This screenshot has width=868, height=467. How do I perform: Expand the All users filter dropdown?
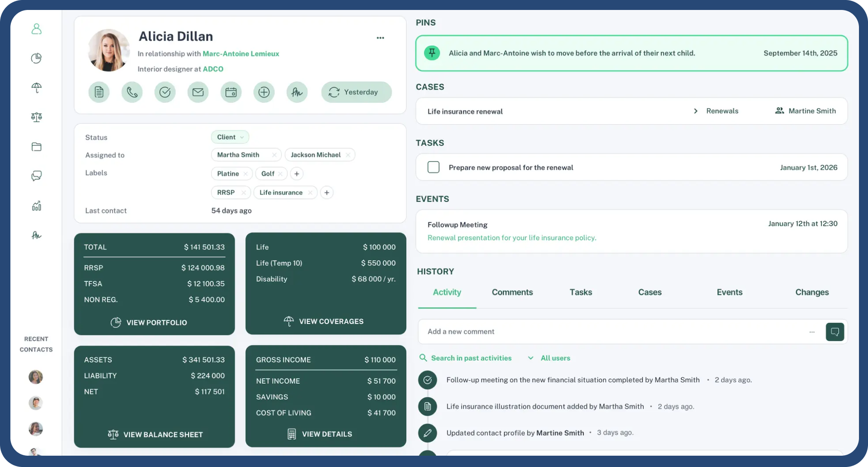[x=548, y=357]
